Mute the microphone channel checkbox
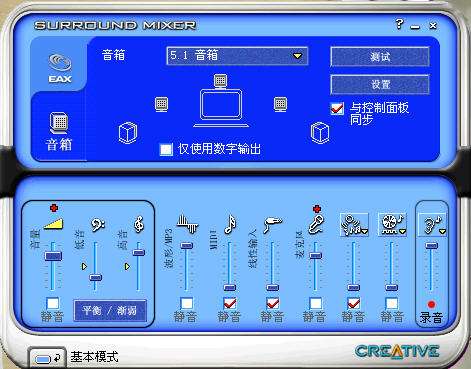Viewport: 471px width, 369px height. [x=315, y=304]
